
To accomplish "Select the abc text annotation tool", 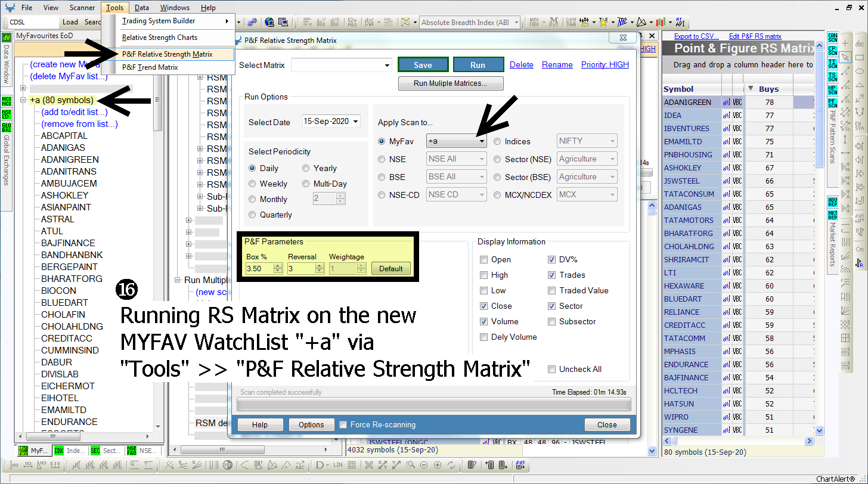I will 860,44.
